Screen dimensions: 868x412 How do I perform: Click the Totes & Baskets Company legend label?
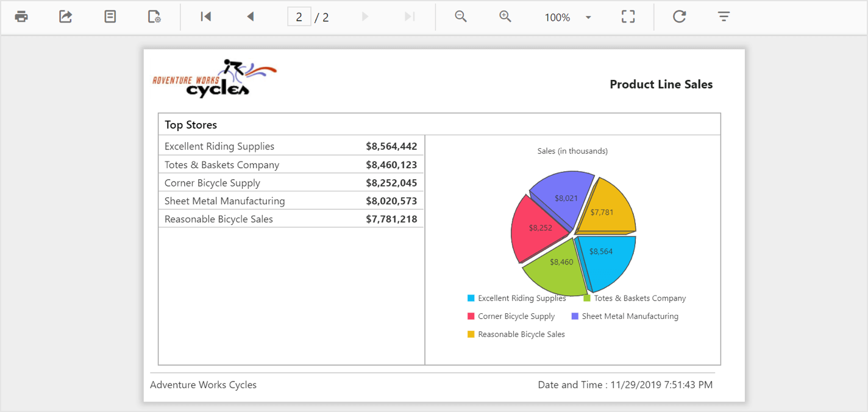click(640, 298)
